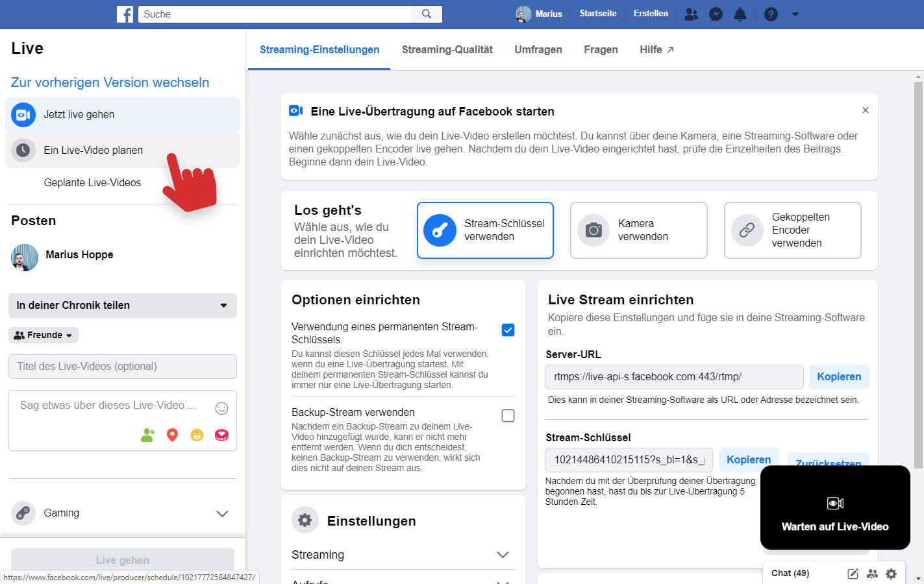
Task: Click the Stream-Schlüssel text field
Action: coord(629,460)
